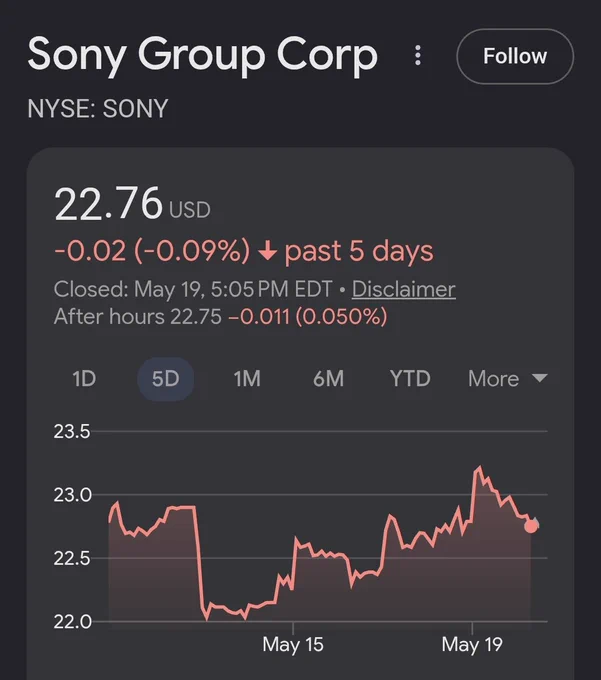Select the 5D time range

165,379
